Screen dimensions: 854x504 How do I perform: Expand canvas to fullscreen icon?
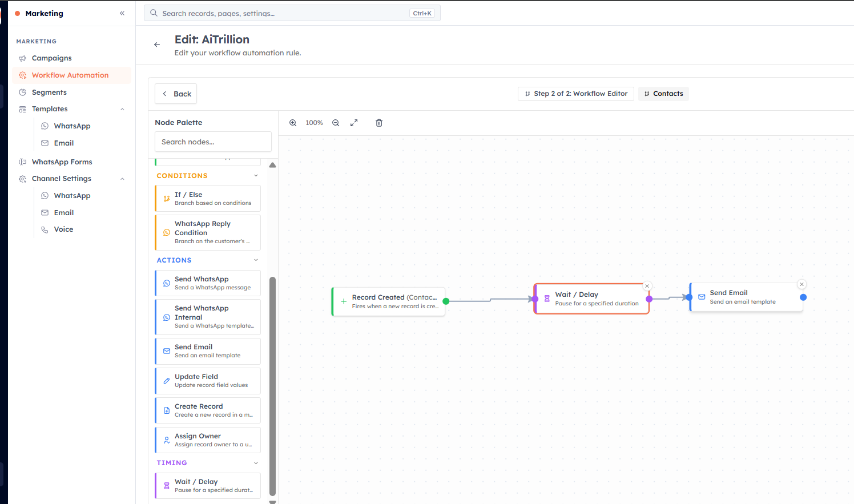(354, 123)
